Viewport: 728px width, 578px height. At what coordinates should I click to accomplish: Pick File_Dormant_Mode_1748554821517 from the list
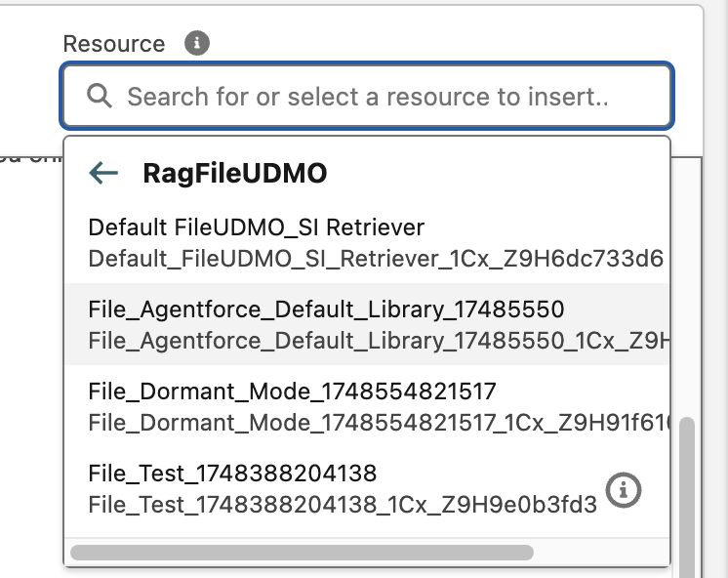tap(292, 392)
